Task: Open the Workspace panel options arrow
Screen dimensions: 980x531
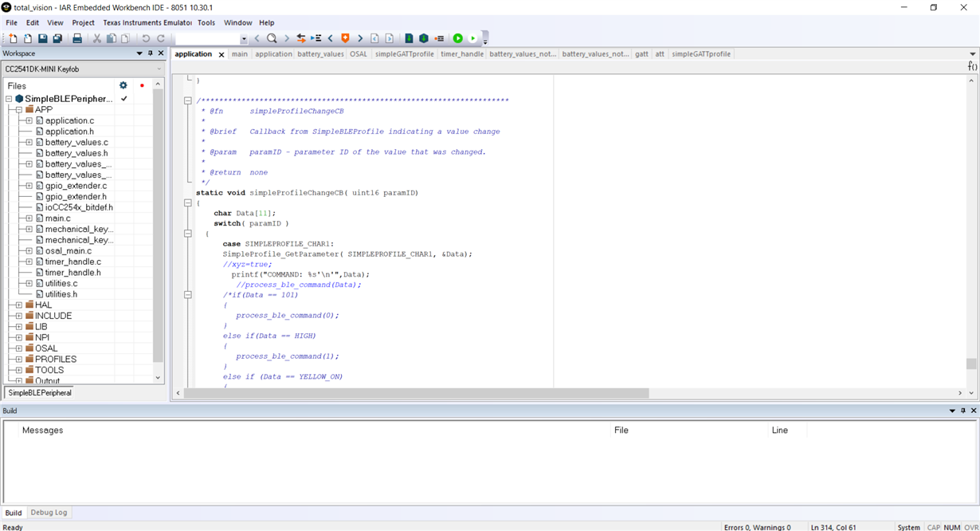Action: click(139, 53)
